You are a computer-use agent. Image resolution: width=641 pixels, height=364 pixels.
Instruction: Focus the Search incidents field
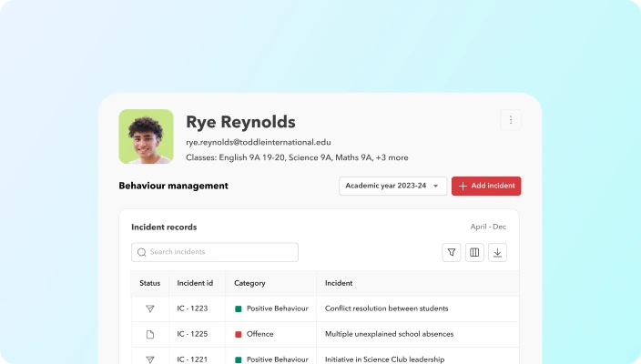[x=215, y=252]
